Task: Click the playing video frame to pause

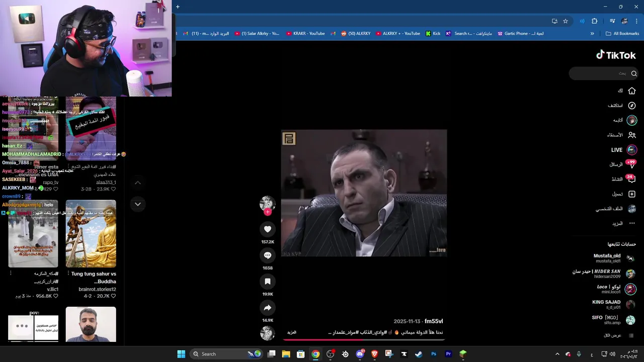Action: [x=364, y=193]
